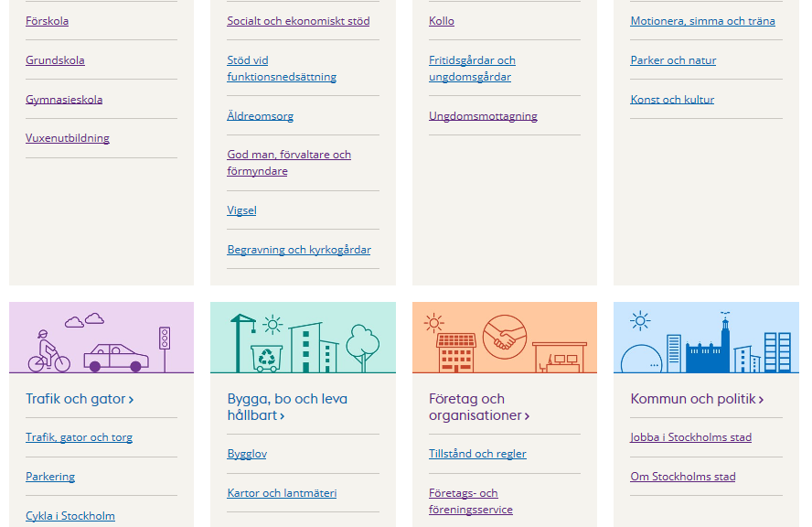Open Socialt och ekonomiskt stöd link

[x=298, y=21]
